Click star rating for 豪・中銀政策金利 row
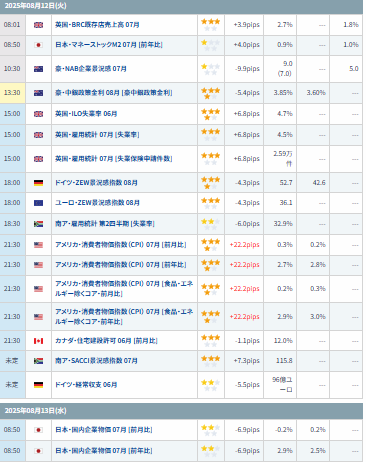This screenshot has width=366, height=462. pos(211,93)
